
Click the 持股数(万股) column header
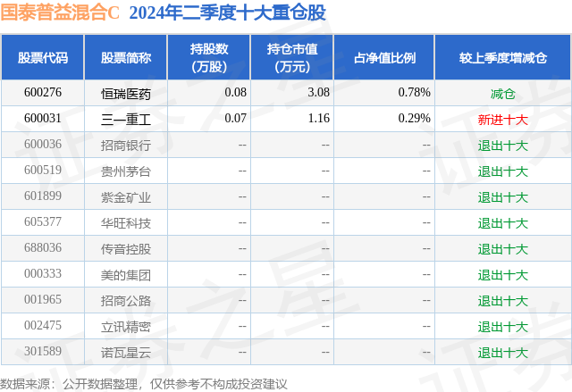pos(209,57)
